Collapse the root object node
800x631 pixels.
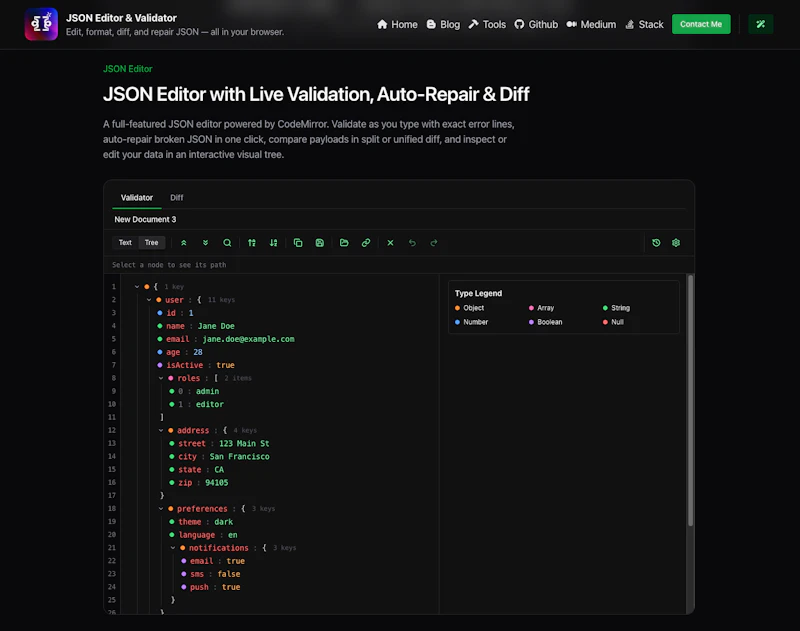pyautogui.click(x=137, y=287)
